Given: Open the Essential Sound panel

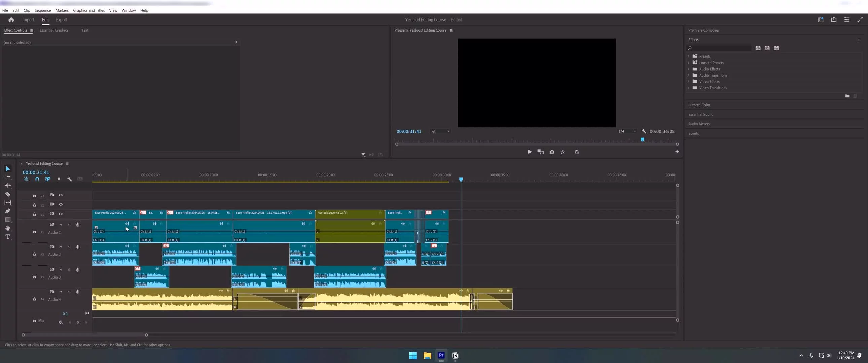Looking at the screenshot, I should click(x=701, y=114).
